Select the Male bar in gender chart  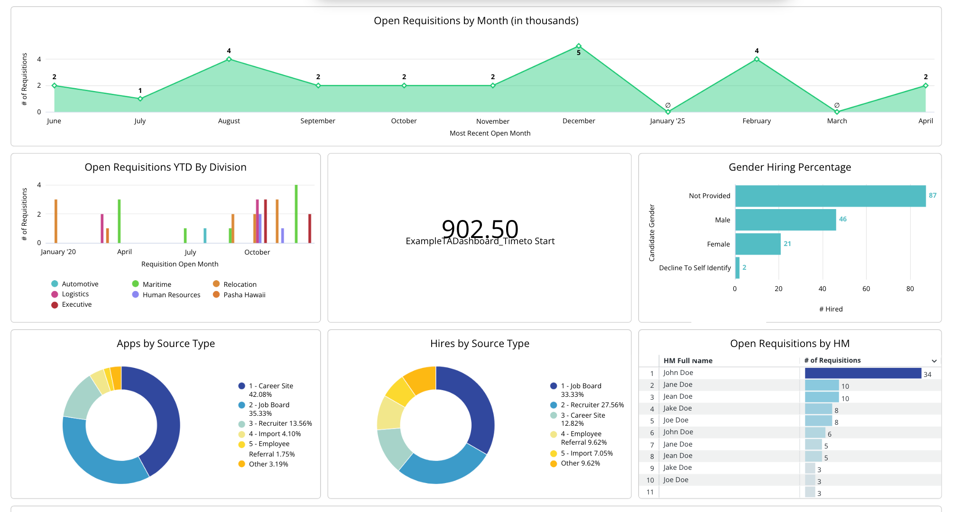[x=786, y=220]
